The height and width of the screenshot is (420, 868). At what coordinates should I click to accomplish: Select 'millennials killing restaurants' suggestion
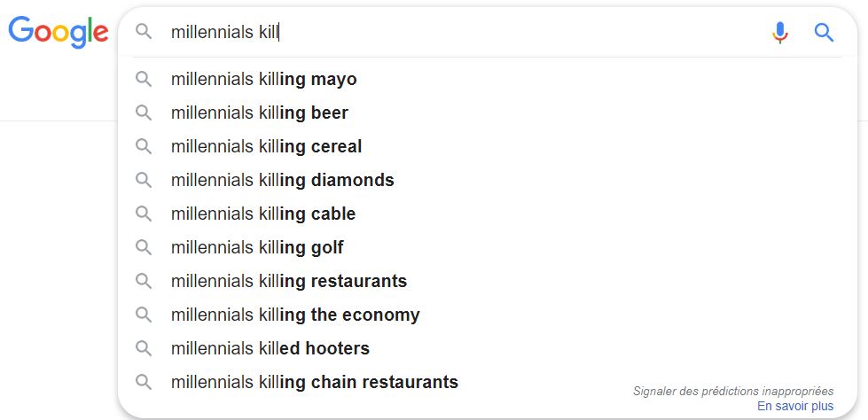tap(487, 281)
